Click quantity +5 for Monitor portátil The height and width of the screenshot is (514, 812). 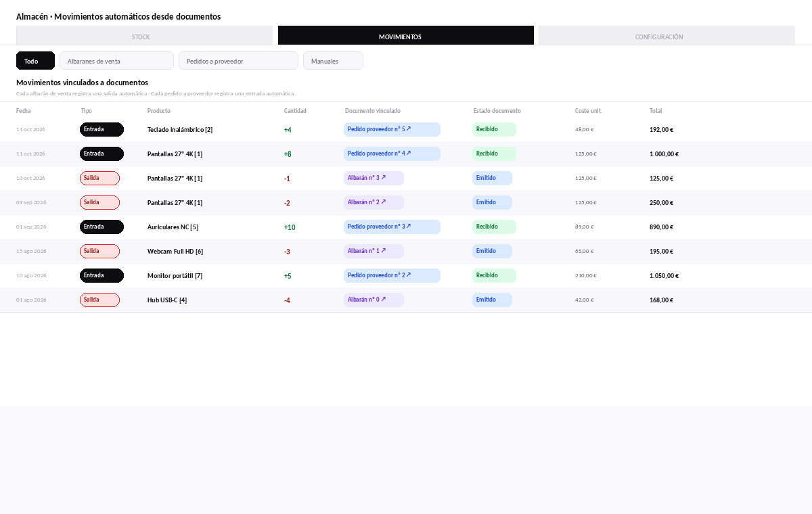tap(288, 276)
